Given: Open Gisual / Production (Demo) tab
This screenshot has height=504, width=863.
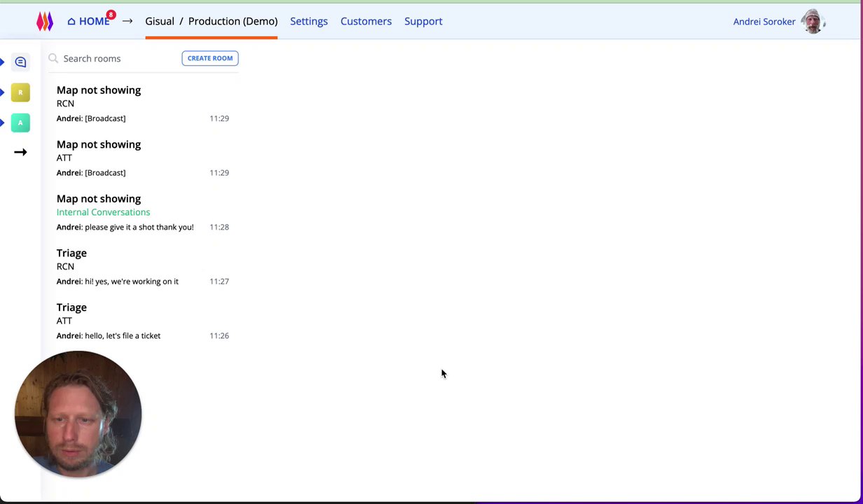Looking at the screenshot, I should 211,21.
